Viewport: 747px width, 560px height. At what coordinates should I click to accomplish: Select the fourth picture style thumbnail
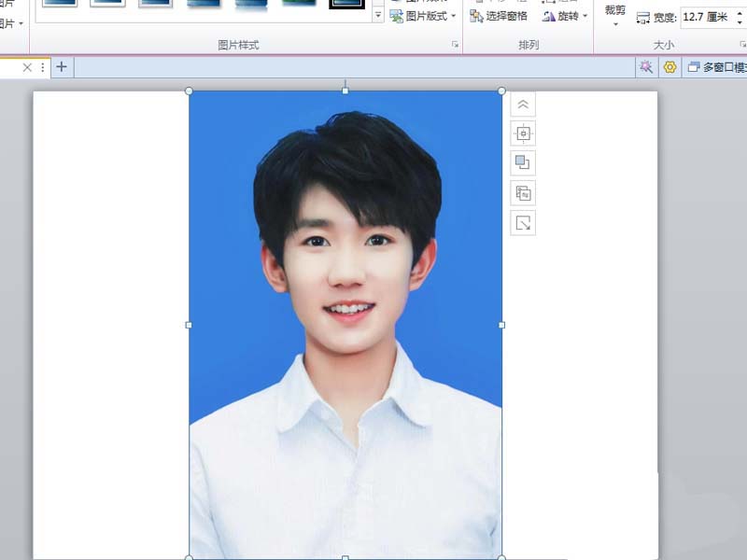(204, 4)
